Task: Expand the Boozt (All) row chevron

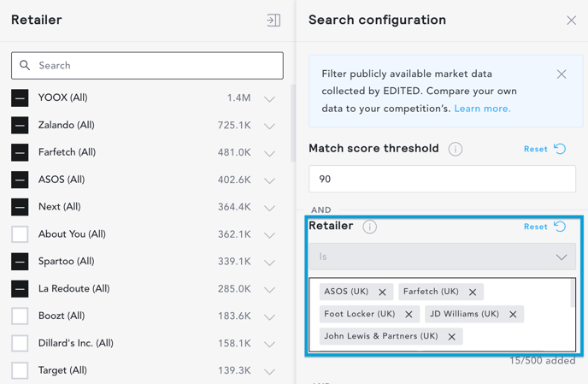Action: (269, 317)
